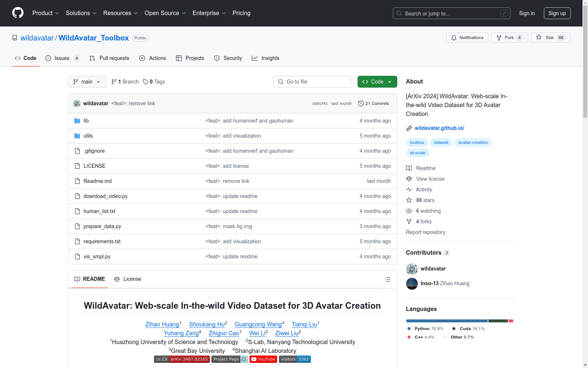
Task: Click the utils folder icon
Action: tap(77, 136)
